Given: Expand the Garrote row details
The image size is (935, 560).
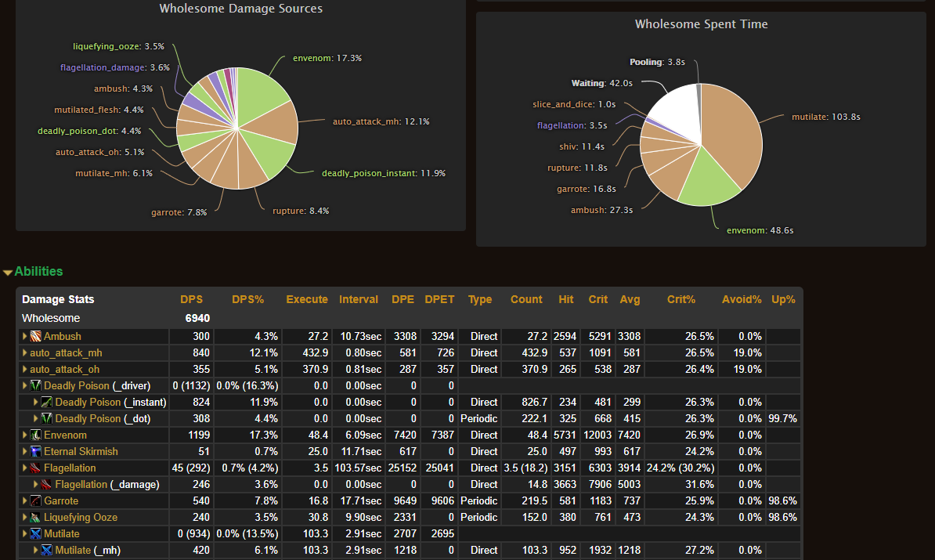Looking at the screenshot, I should pyautogui.click(x=24, y=501).
